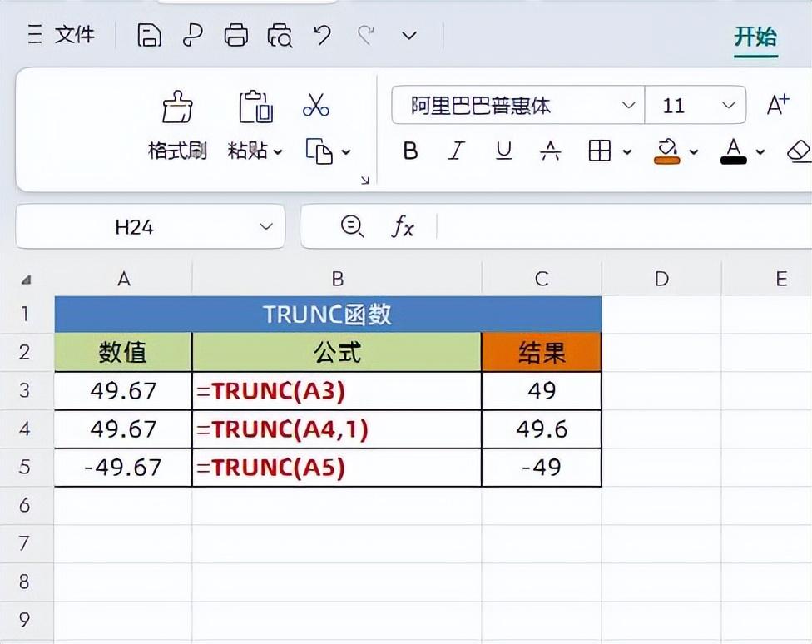Click the Print icon

point(236,36)
